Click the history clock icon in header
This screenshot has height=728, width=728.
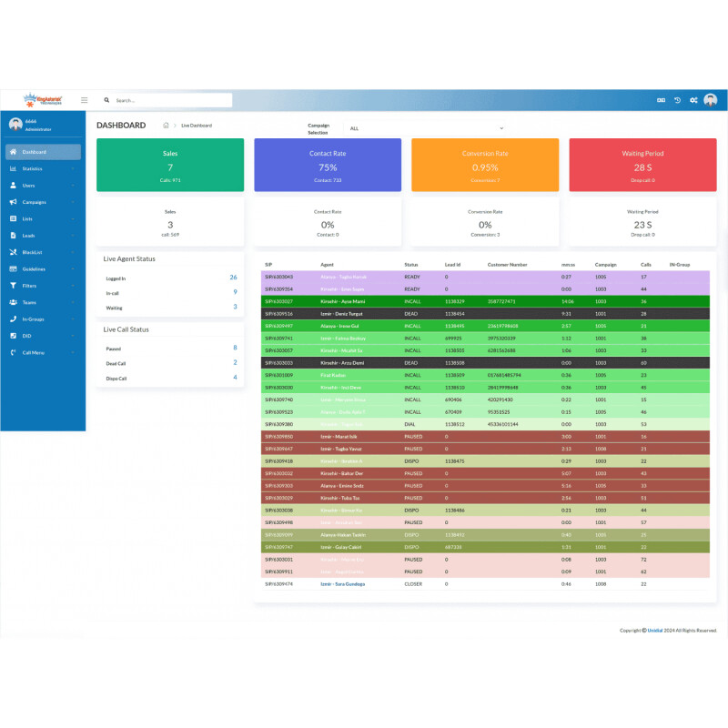(677, 100)
